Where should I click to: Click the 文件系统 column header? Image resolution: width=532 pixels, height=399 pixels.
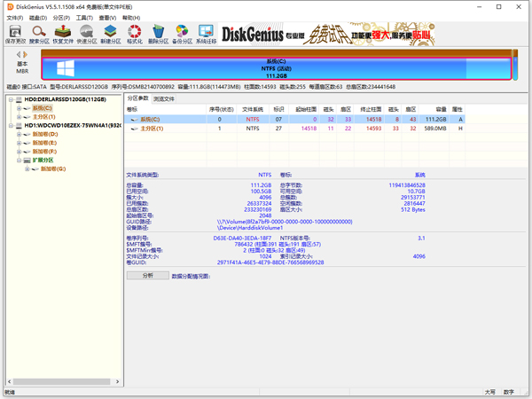click(253, 109)
